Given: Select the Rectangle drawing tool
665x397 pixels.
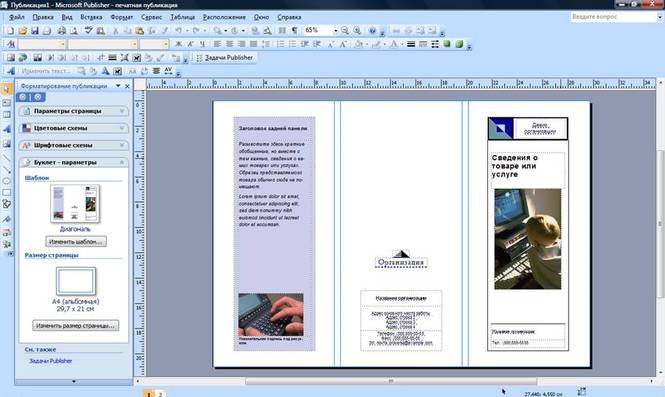Looking at the screenshot, I should 6,193.
